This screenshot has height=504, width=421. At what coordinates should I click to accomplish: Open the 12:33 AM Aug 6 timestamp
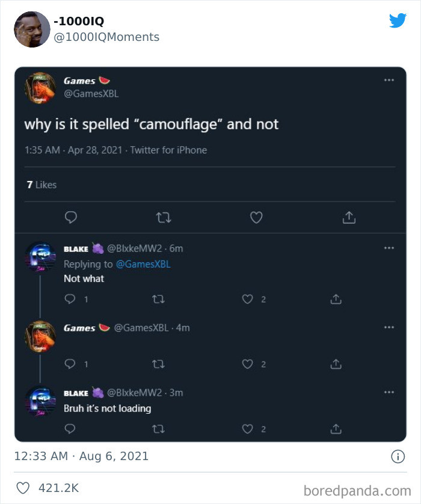tap(81, 456)
